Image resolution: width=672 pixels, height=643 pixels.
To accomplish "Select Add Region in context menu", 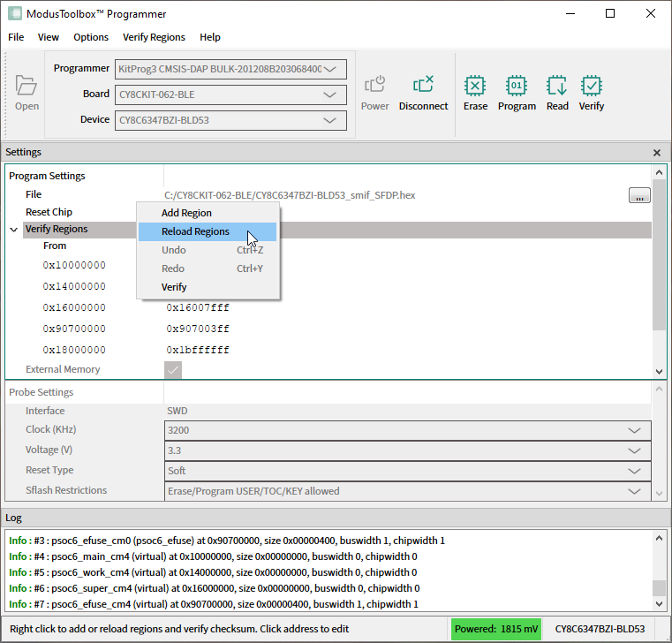I will 186,213.
